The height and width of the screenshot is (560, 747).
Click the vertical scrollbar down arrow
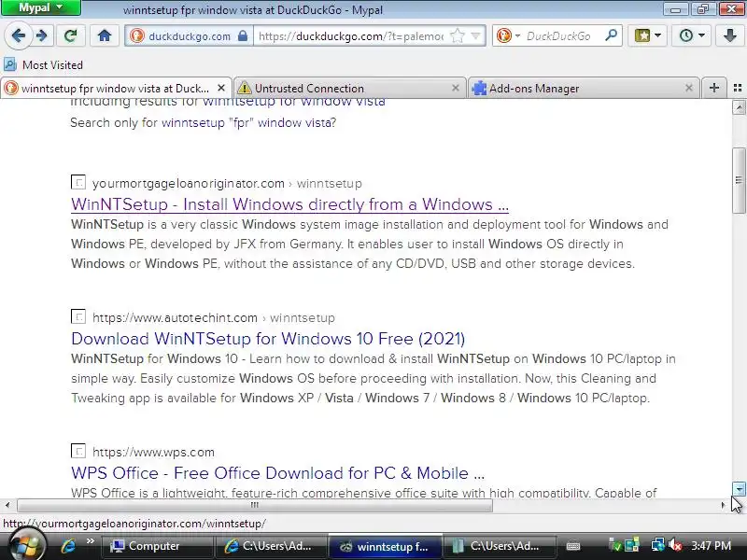(x=739, y=489)
